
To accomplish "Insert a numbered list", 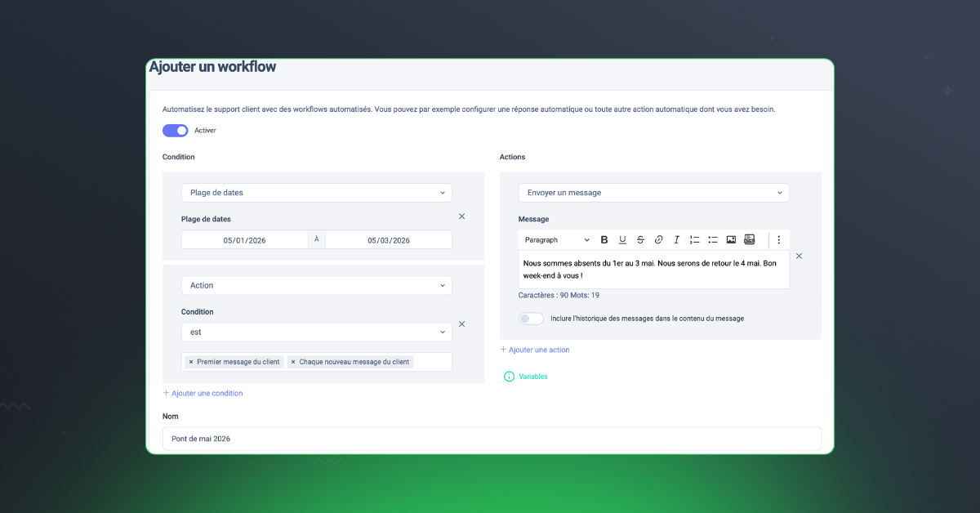I will (x=695, y=240).
